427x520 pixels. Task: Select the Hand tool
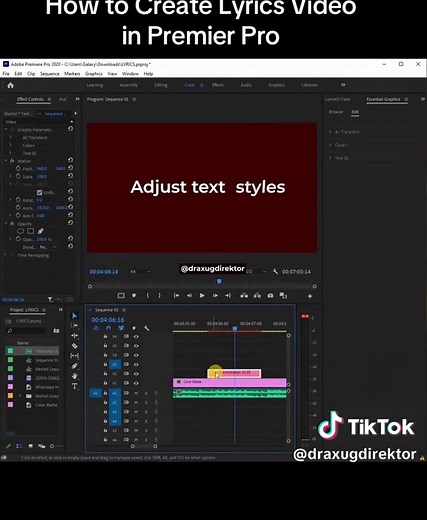(74, 376)
